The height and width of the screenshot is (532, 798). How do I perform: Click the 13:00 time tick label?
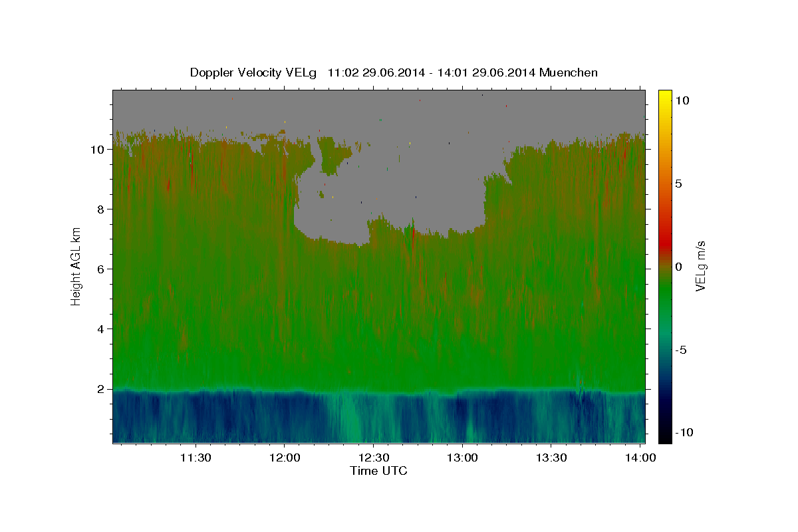tap(463, 458)
